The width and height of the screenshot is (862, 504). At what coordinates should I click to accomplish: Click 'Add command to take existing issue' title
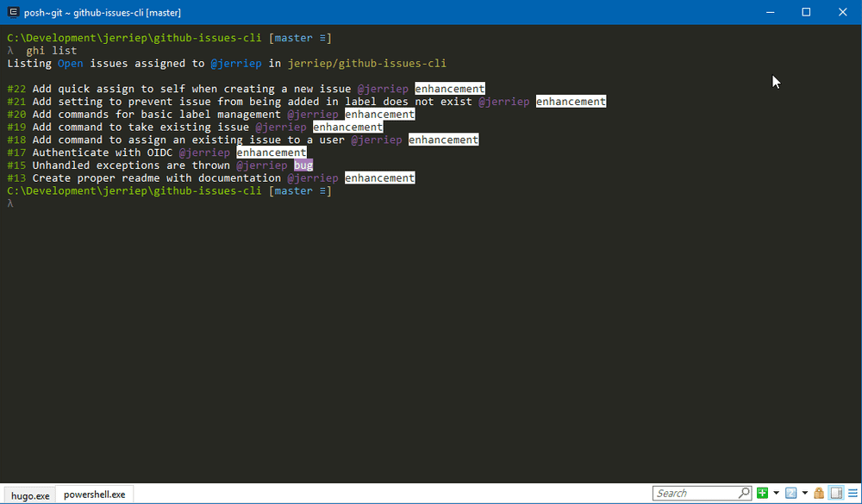(141, 127)
